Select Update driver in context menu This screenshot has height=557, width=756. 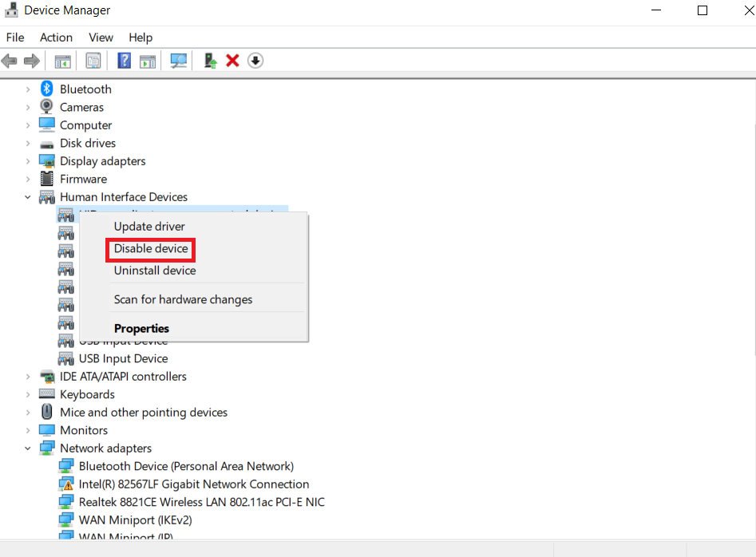[149, 227]
